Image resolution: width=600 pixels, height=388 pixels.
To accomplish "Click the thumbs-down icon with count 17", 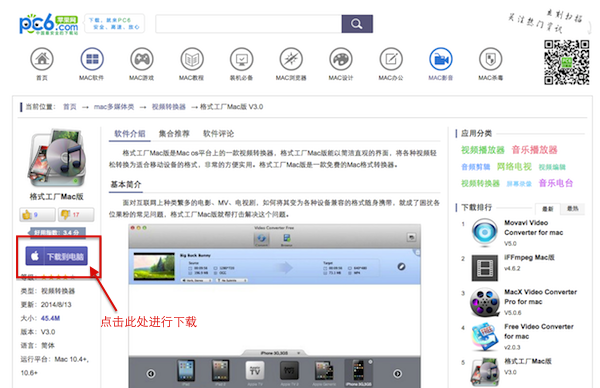I will click(65, 215).
